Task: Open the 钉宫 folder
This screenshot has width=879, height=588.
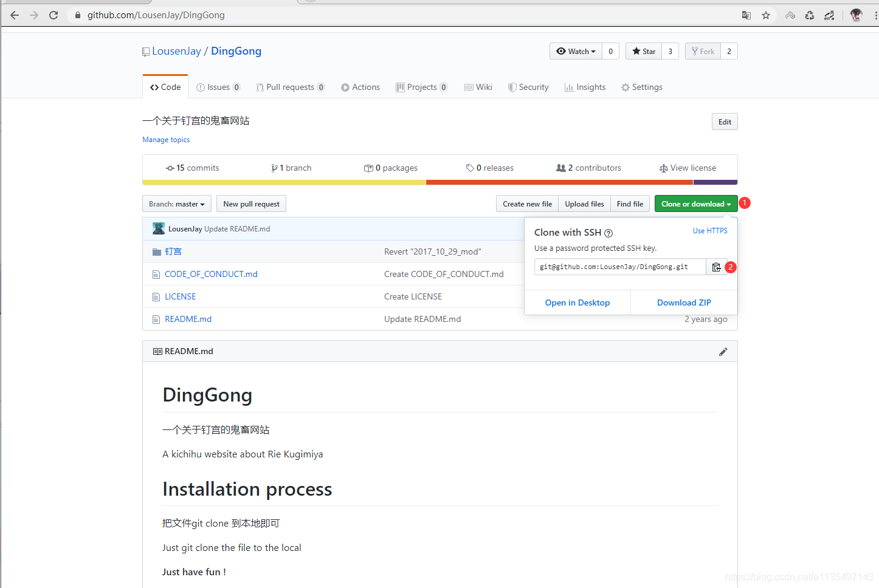Action: click(173, 251)
